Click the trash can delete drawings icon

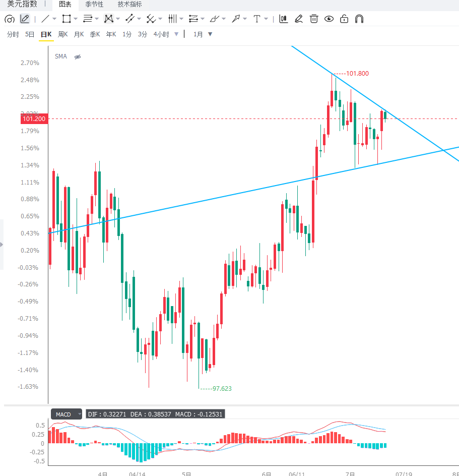click(x=314, y=19)
